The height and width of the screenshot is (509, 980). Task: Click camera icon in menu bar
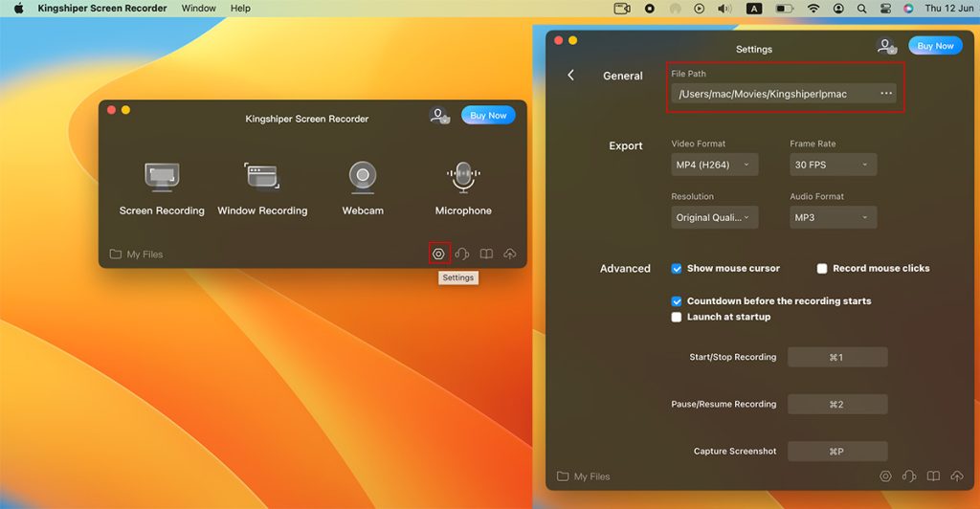point(622,8)
